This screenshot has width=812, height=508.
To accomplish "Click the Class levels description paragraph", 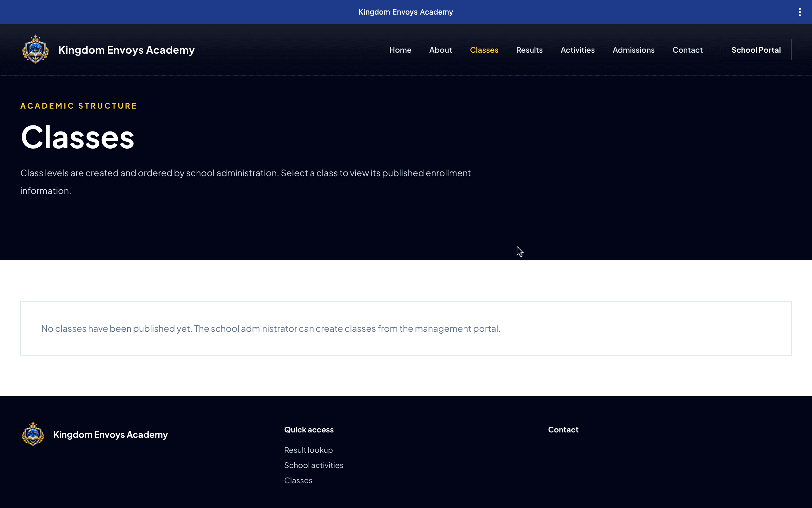I will (246, 182).
